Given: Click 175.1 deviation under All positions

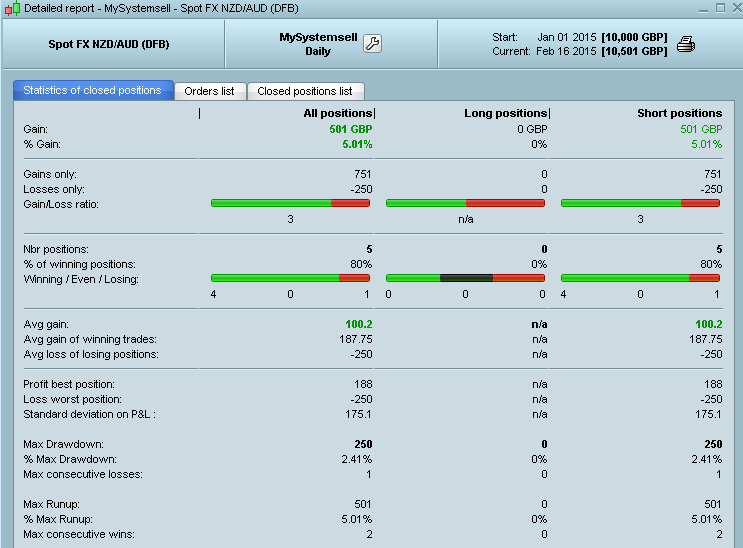Looking at the screenshot, I should [358, 414].
